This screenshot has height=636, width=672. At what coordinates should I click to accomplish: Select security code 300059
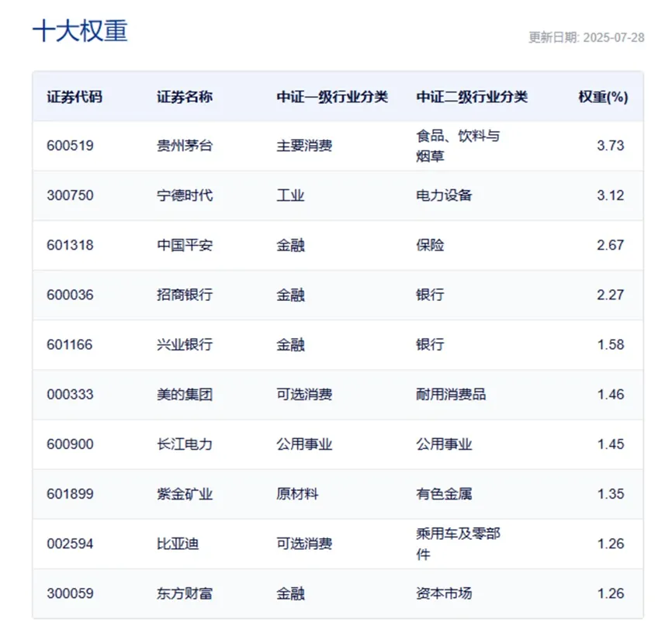point(70,593)
